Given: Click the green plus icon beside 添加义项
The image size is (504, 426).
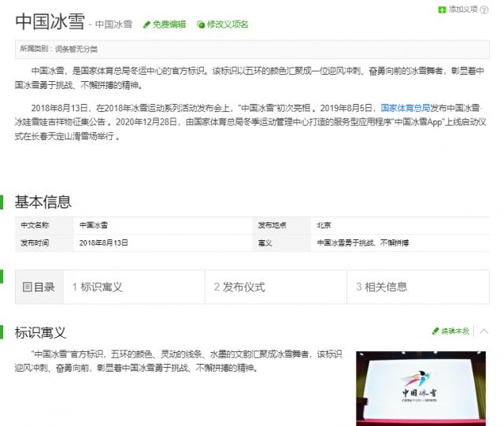Looking at the screenshot, I should coord(442,9).
